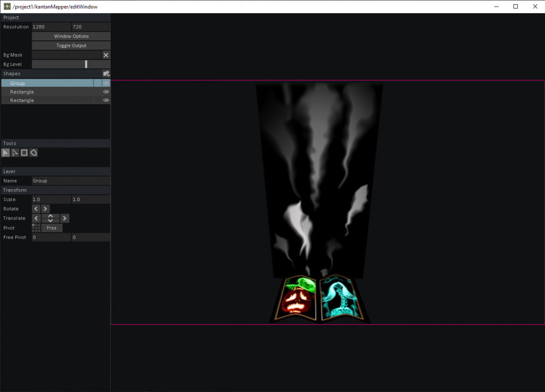Select the outlined arrow point-edit tool
The width and height of the screenshot is (545, 392).
[15, 153]
